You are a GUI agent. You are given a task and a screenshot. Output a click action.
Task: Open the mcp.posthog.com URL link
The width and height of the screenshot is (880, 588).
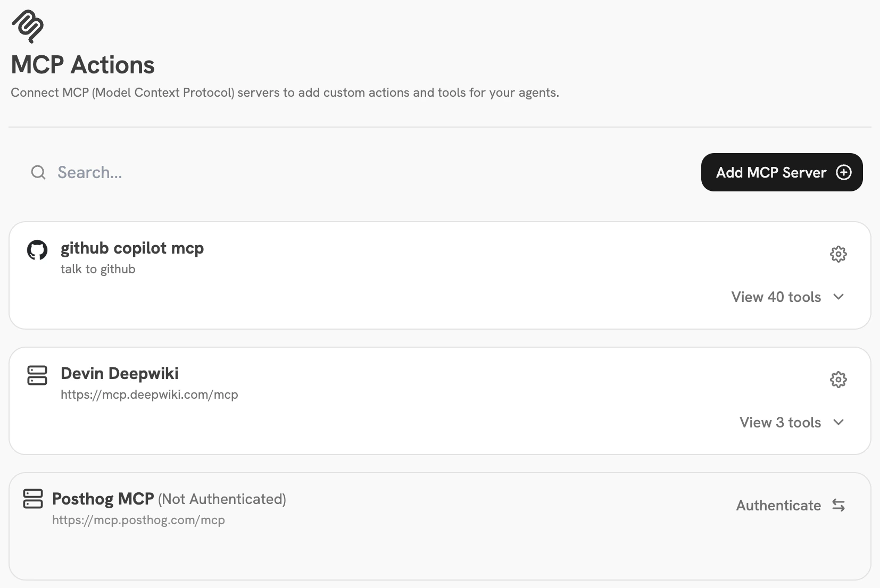138,520
